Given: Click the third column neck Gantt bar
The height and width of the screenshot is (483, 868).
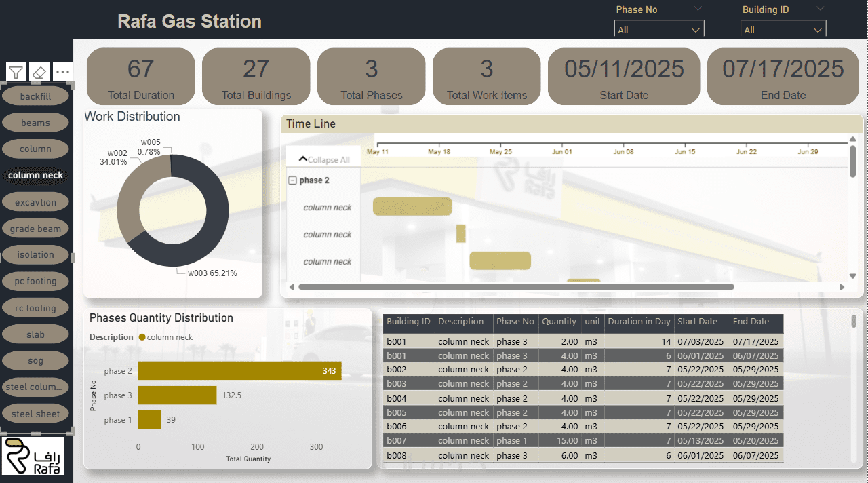Looking at the screenshot, I should (x=500, y=260).
